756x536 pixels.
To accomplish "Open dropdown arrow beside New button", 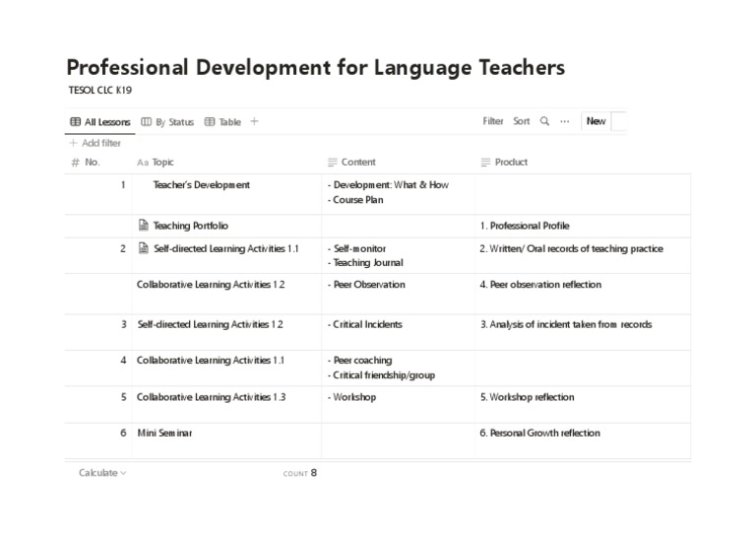I will [618, 121].
